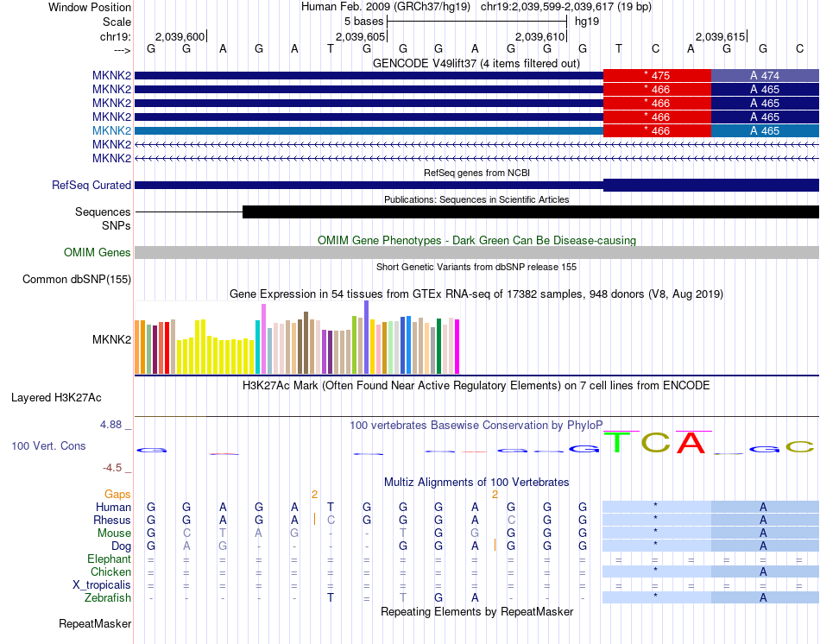Click the RefSeq Curated label
This screenshot has width=820, height=644.
91,186
